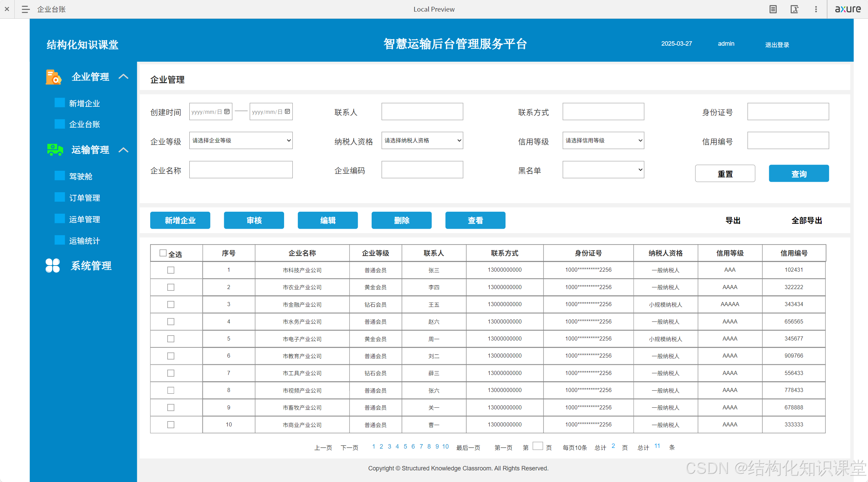Screen dimensions: 868x482
Task: Go to 企业台账 in the sidebar
Action: coord(84,124)
